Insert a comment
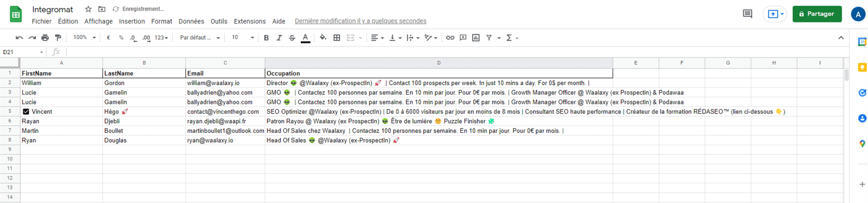 tap(463, 38)
